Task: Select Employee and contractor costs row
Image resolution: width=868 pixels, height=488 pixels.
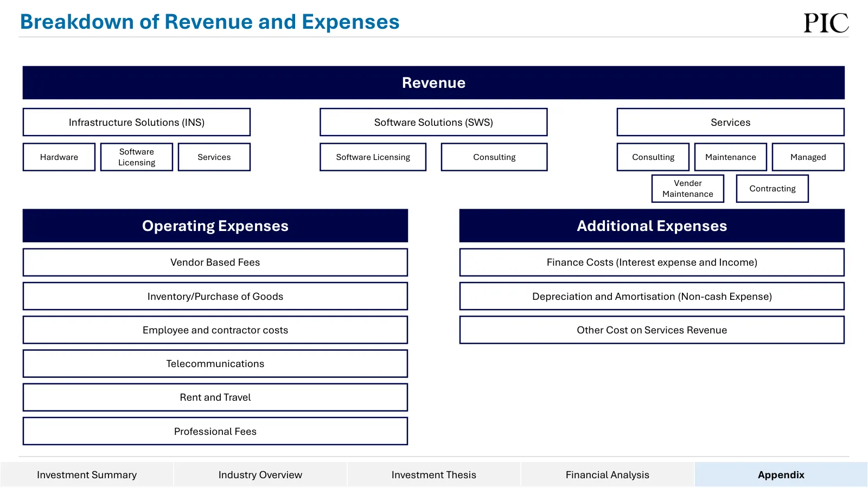Action: (x=215, y=330)
